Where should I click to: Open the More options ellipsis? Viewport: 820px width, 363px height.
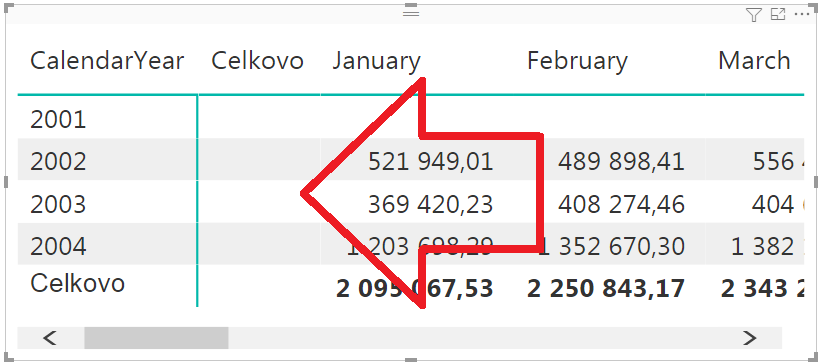pyautogui.click(x=802, y=15)
